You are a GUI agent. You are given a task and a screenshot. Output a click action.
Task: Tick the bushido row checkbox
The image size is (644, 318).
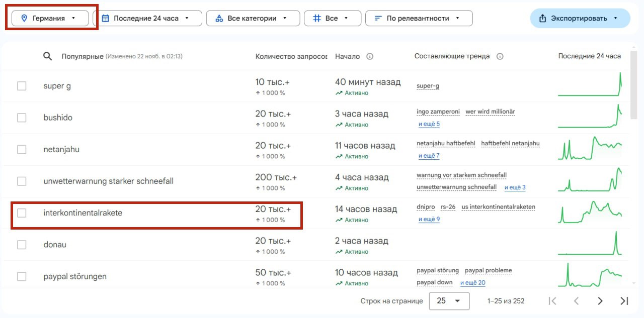click(22, 118)
